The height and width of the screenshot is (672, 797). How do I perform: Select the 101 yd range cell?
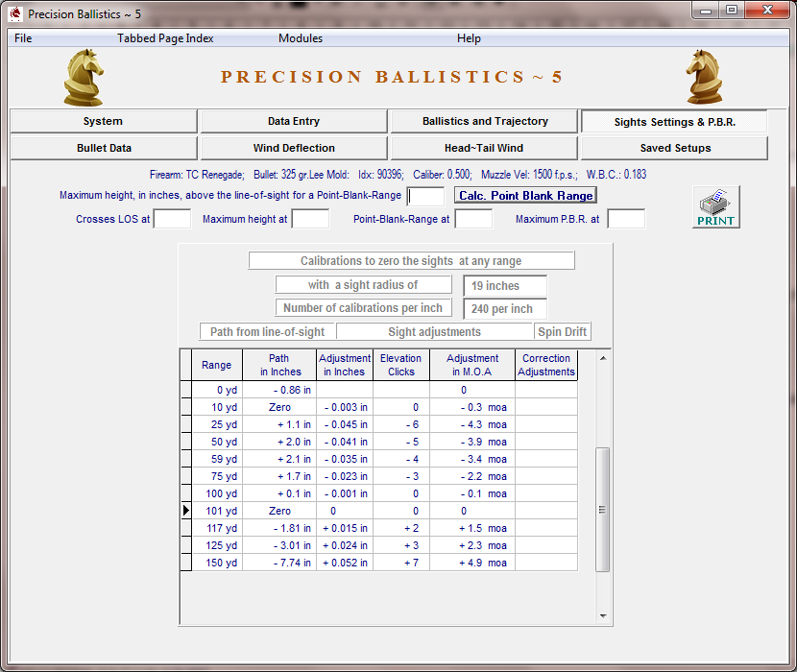coord(217,511)
